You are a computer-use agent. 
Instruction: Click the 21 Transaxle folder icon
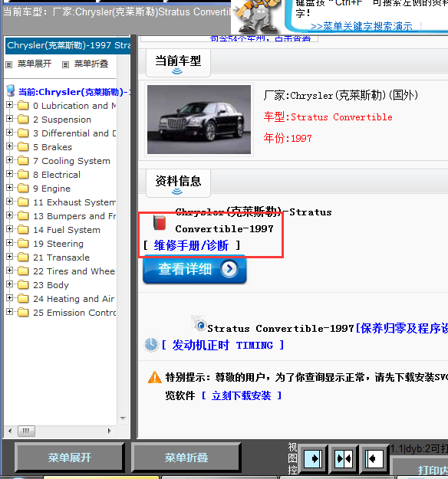(x=23, y=257)
